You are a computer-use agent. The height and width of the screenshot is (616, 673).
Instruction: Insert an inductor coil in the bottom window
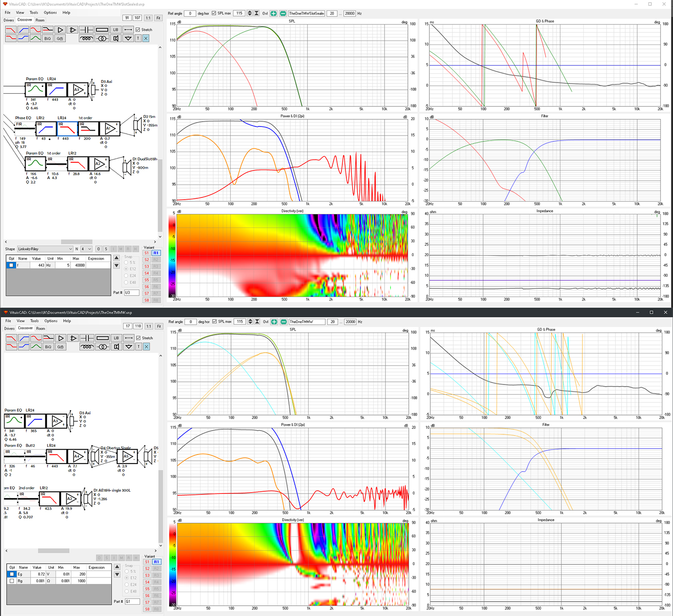[87, 346]
